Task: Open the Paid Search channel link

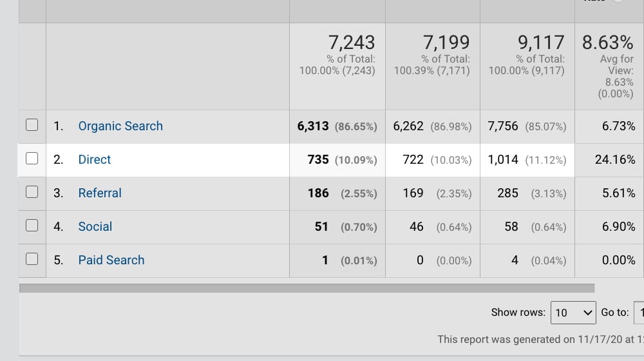Action: tap(111, 260)
